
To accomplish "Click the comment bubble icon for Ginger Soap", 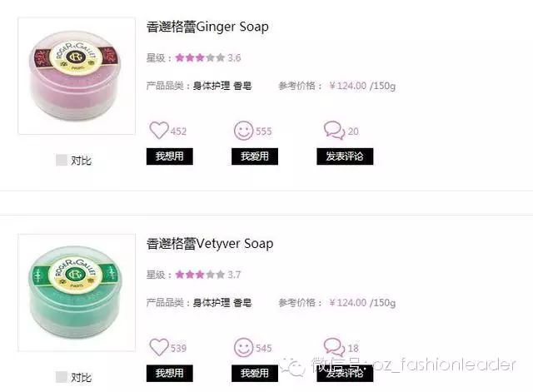I will (334, 131).
